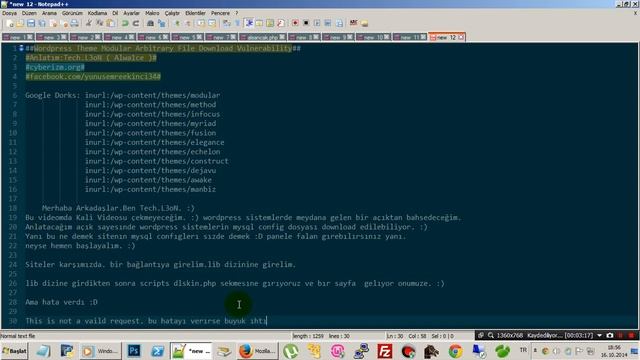Start macro recording with the red record icon
640x360 pixels.
pos(295,23)
